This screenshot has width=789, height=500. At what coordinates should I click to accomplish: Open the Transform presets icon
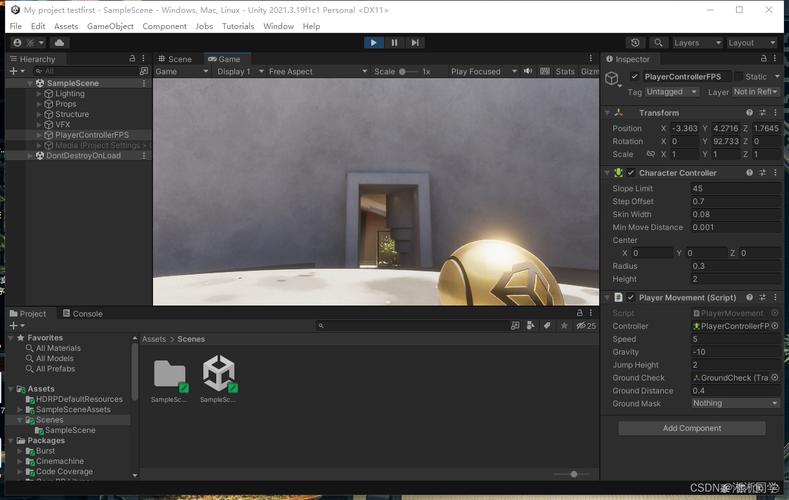click(x=762, y=113)
